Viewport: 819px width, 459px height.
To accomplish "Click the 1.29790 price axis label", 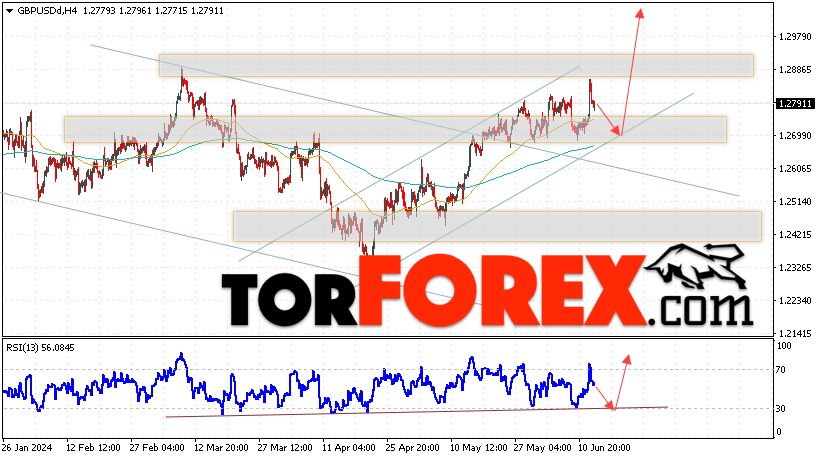I will click(x=795, y=37).
